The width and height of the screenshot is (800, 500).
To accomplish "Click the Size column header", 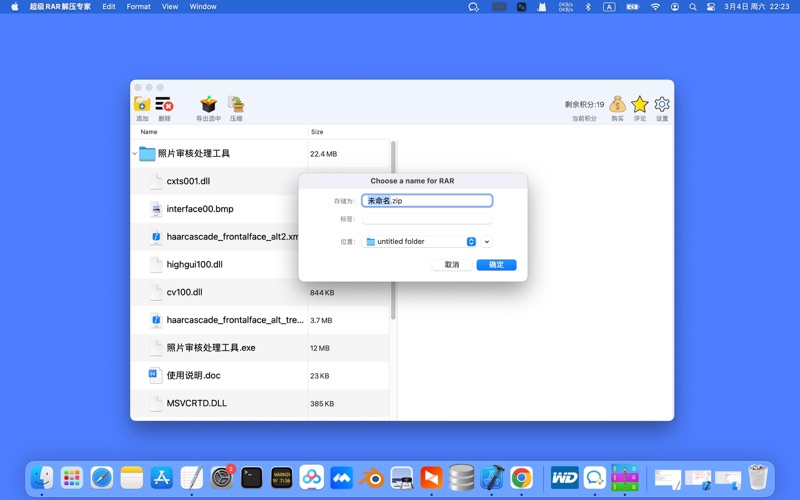I will coord(317,132).
